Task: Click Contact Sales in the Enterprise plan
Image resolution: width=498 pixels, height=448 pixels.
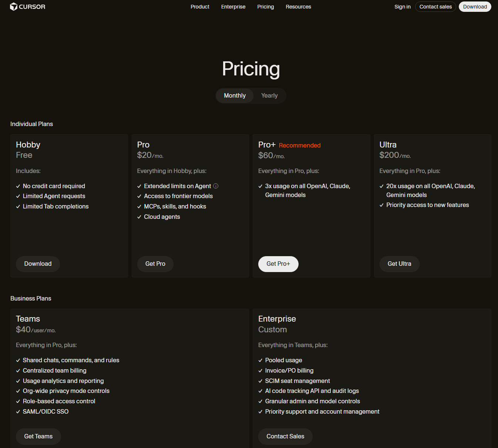Action: pyautogui.click(x=285, y=437)
